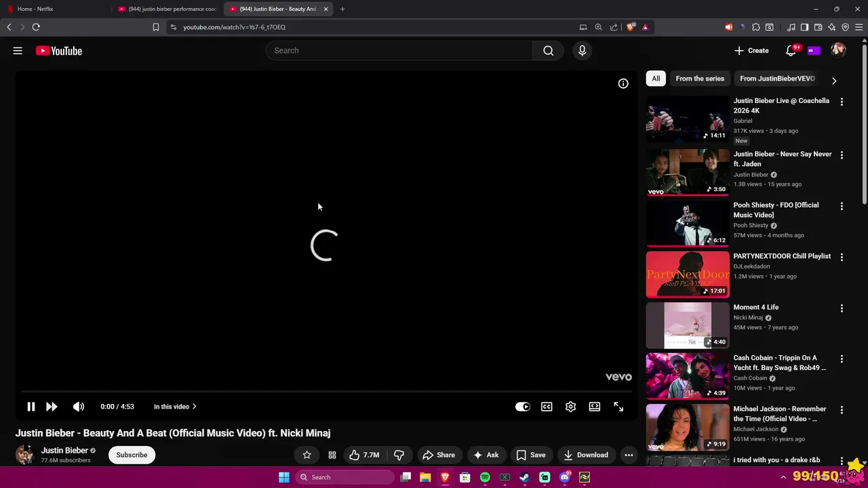868x488 pixels.
Task: Open the browser extensions puzzle icon
Action: (x=755, y=27)
